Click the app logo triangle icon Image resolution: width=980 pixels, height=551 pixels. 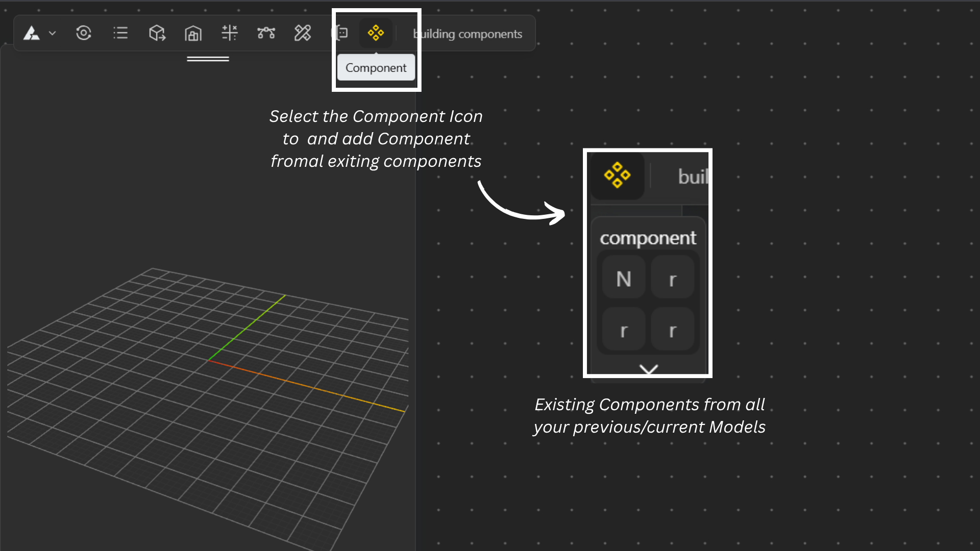point(32,34)
